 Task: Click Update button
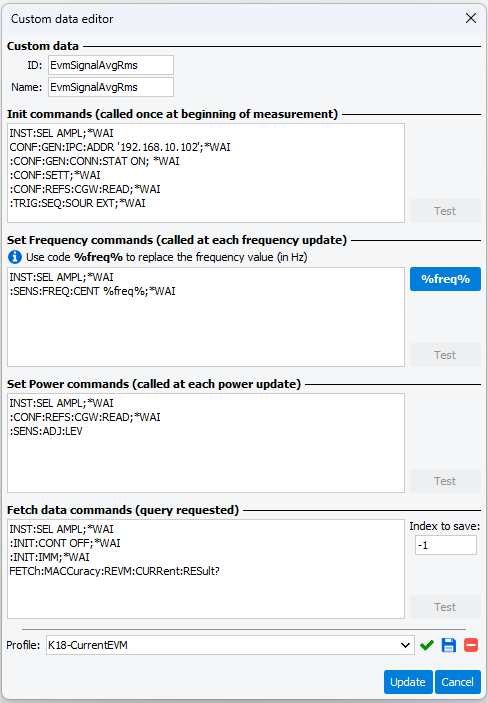pos(408,682)
